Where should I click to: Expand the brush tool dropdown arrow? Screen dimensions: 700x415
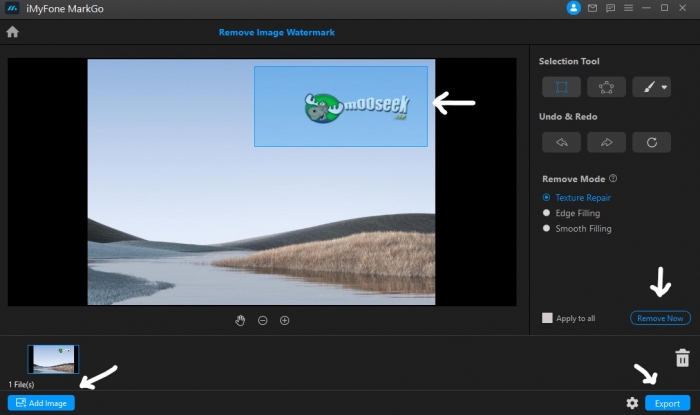coord(664,87)
